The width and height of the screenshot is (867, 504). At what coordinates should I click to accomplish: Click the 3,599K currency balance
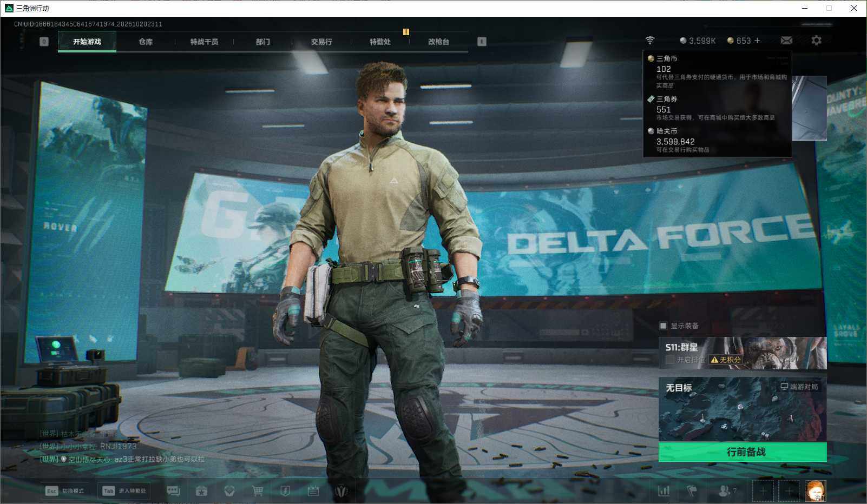pos(698,41)
